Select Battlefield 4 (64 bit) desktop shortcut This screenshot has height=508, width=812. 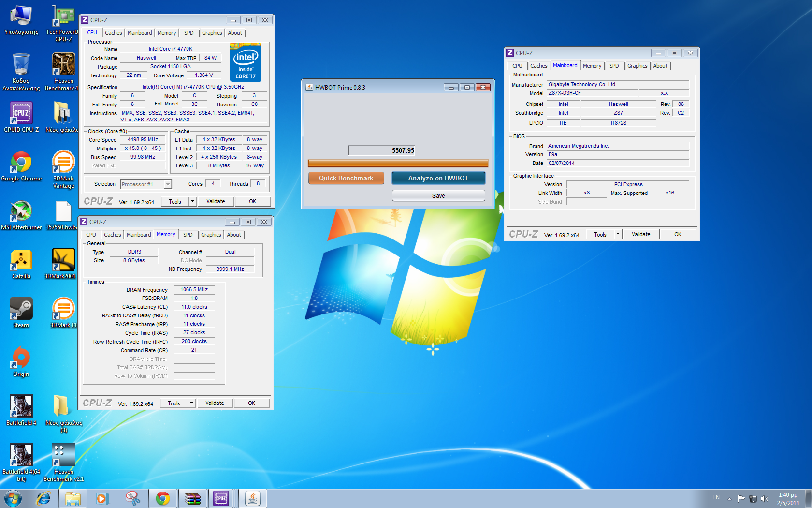21,463
